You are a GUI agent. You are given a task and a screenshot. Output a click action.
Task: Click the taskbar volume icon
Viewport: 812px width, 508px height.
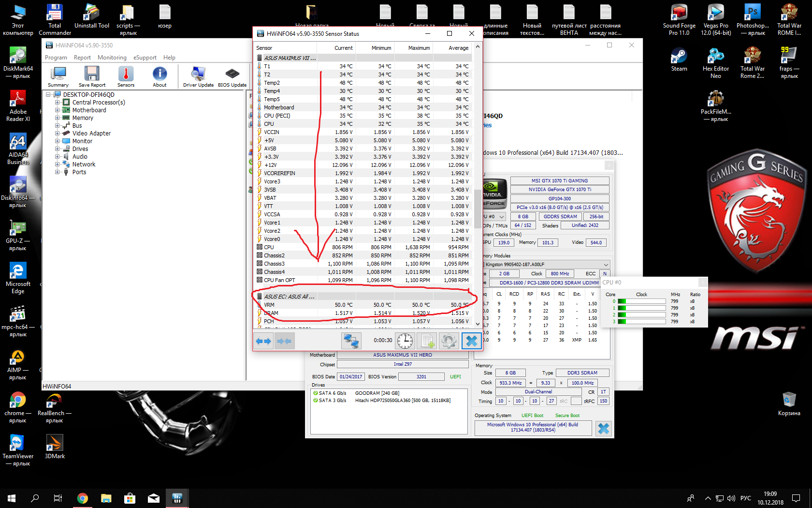(x=731, y=498)
